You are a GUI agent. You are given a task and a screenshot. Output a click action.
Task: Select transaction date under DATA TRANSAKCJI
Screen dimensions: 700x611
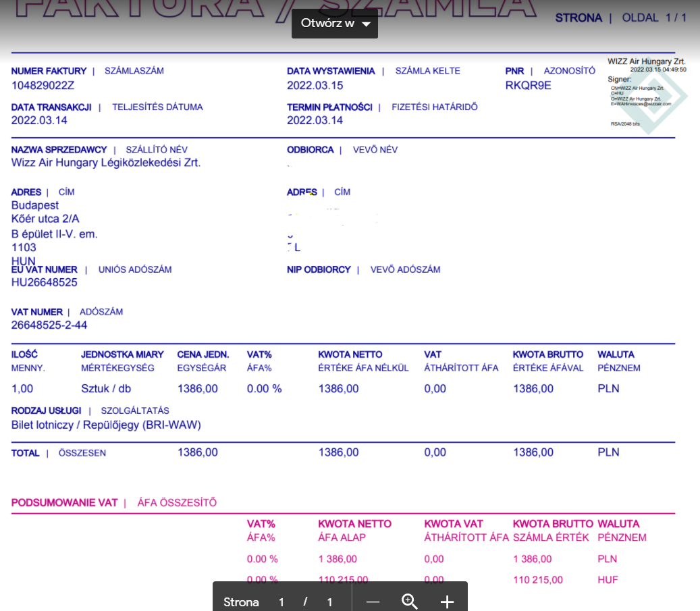click(39, 120)
